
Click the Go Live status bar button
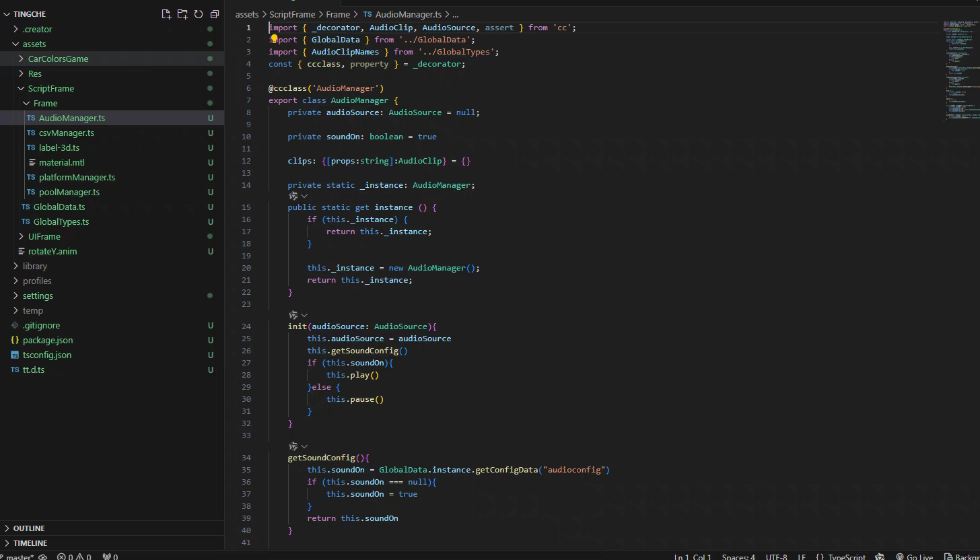(915, 557)
